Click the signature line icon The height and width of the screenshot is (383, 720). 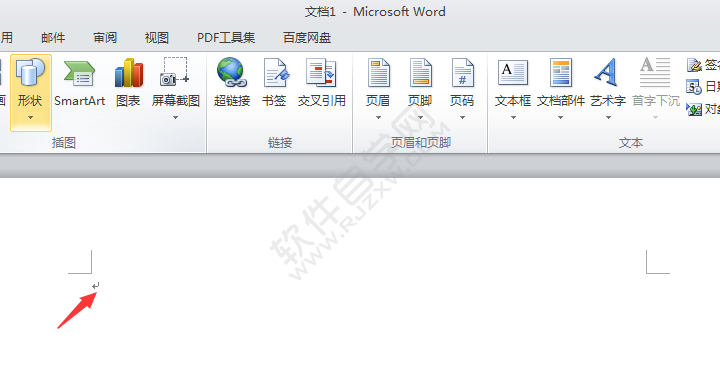coord(694,65)
